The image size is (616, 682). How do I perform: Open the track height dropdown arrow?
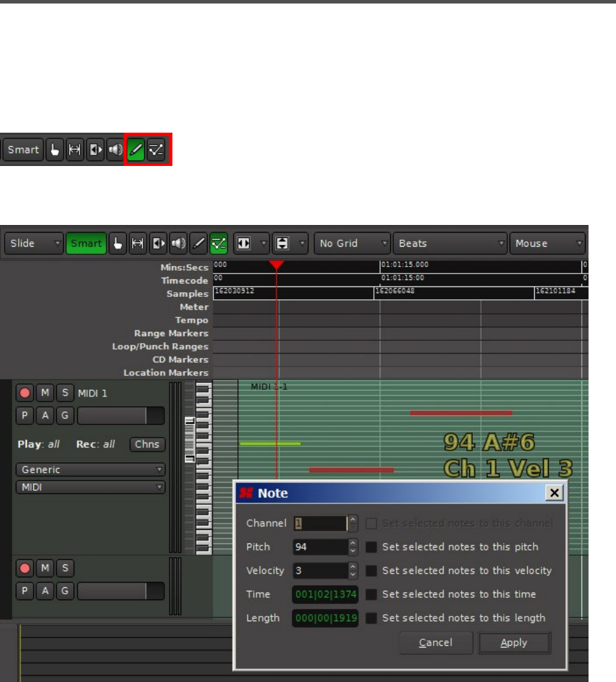pyautogui.click(x=302, y=243)
